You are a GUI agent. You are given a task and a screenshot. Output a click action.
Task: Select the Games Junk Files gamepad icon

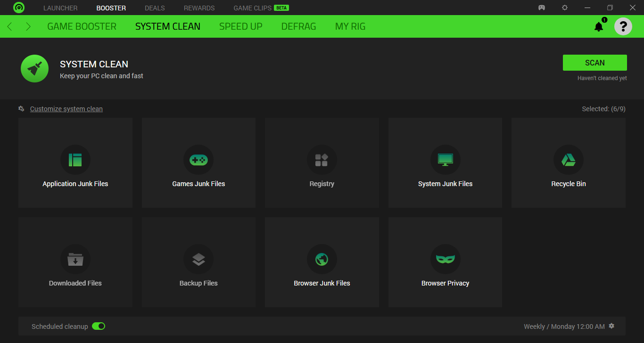[x=198, y=160]
